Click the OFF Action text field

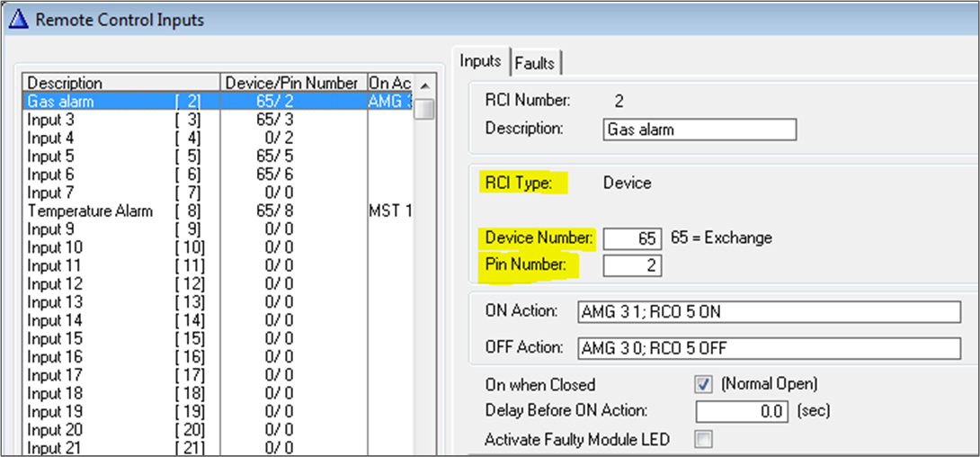tap(770, 347)
